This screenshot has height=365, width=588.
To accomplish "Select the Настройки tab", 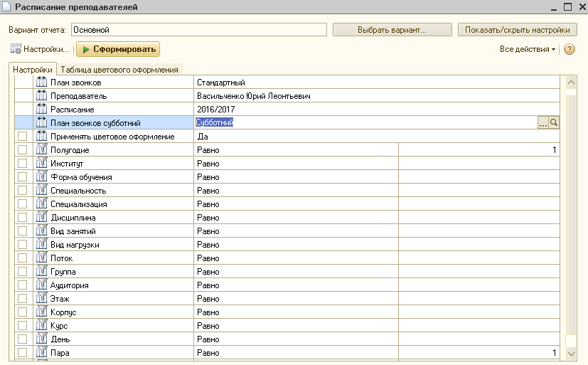I will point(33,70).
